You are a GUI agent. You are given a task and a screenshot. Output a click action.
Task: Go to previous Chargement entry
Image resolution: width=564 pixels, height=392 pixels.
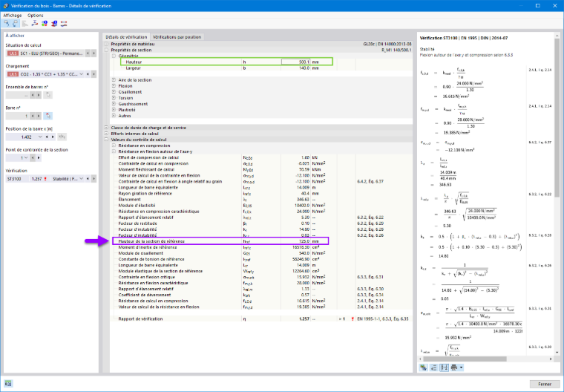(x=88, y=74)
